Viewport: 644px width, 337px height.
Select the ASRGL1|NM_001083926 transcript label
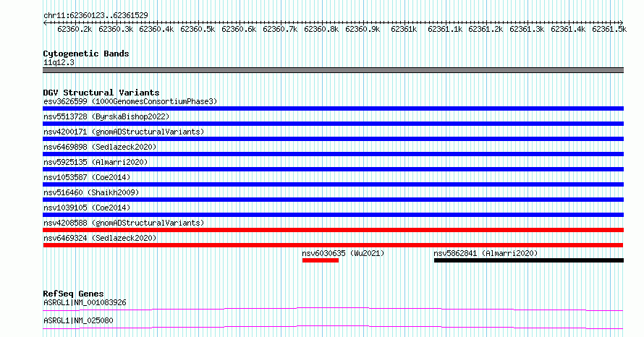pyautogui.click(x=85, y=302)
